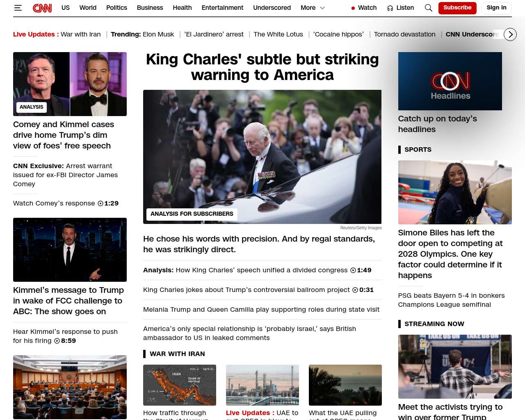Open the Health section
The width and height of the screenshot is (525, 420).
(182, 8)
